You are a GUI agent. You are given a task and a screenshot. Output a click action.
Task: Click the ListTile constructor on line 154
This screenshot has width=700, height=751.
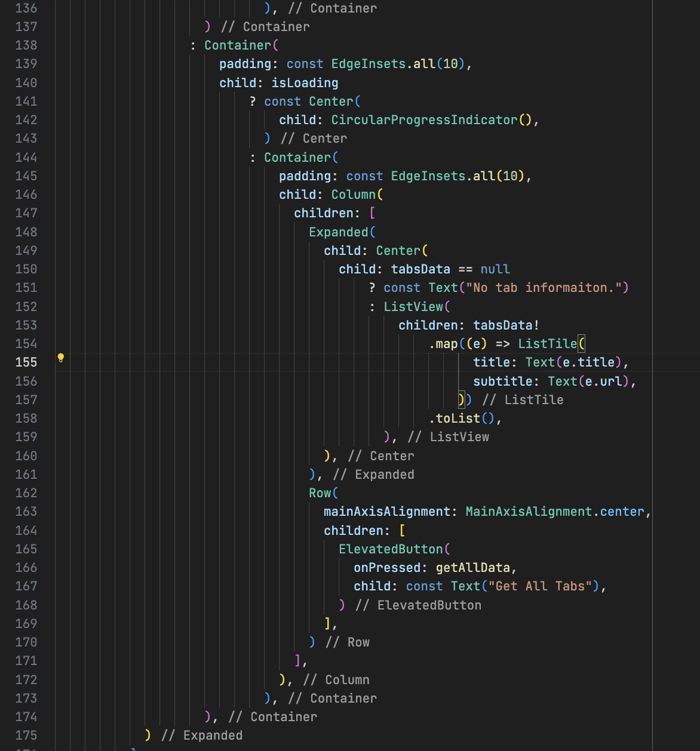point(547,344)
